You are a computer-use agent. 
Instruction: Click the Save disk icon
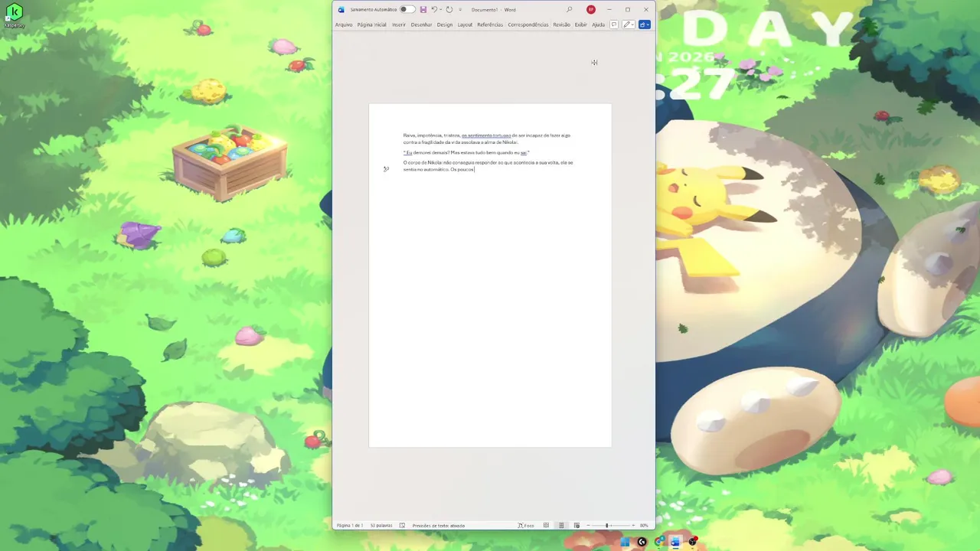tap(423, 9)
